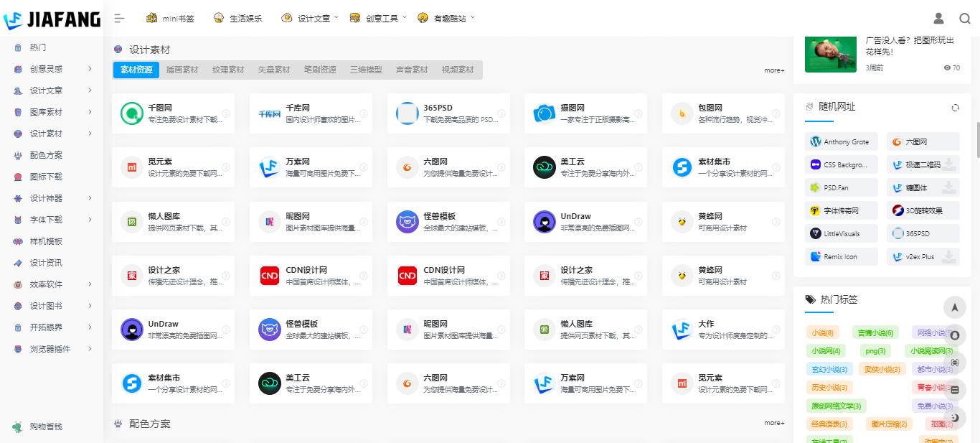Expand the 图库素材 sidebar chevron
Screen dimensions: 980x443
click(90, 112)
